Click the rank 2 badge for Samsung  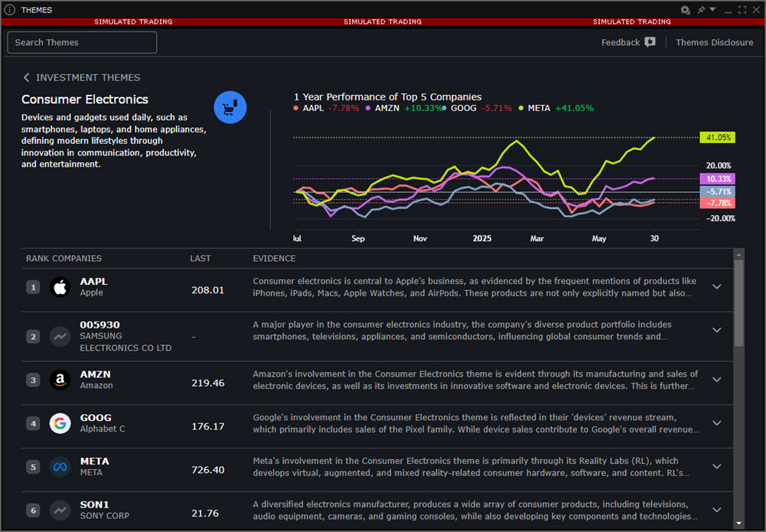[33, 337]
